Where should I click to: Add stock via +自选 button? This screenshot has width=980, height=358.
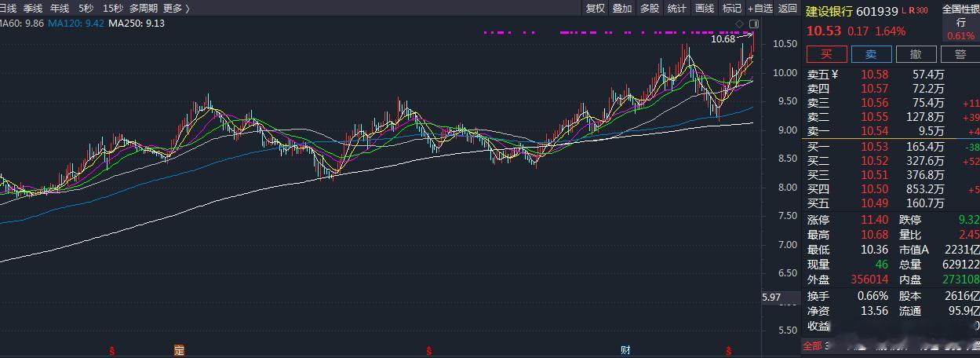[760, 8]
